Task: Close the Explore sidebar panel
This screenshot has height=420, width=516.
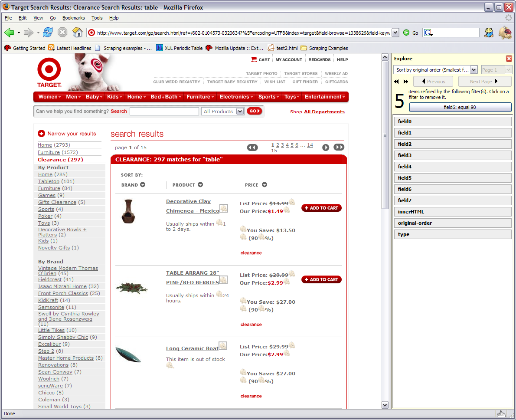Action: 509,59
